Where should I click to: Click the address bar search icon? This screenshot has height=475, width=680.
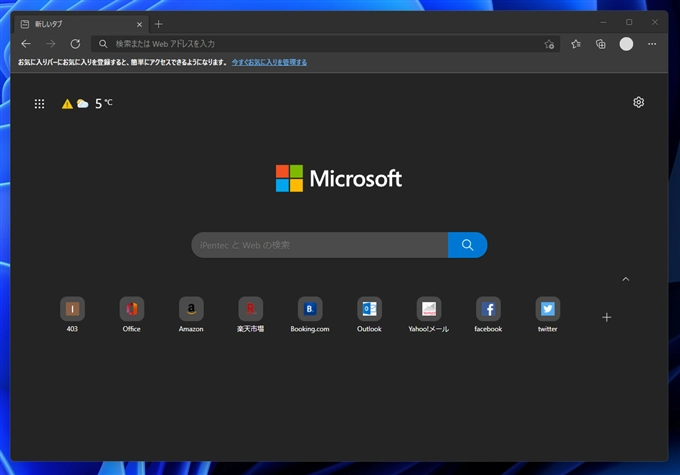(103, 44)
